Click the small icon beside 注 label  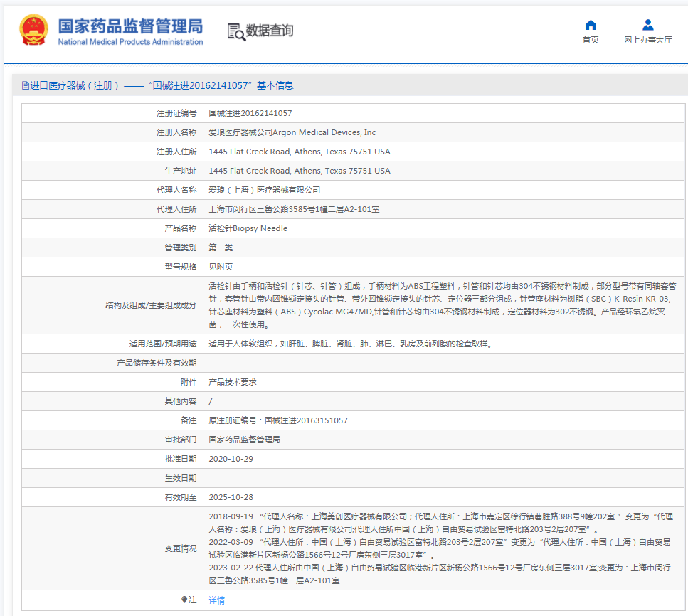184,600
